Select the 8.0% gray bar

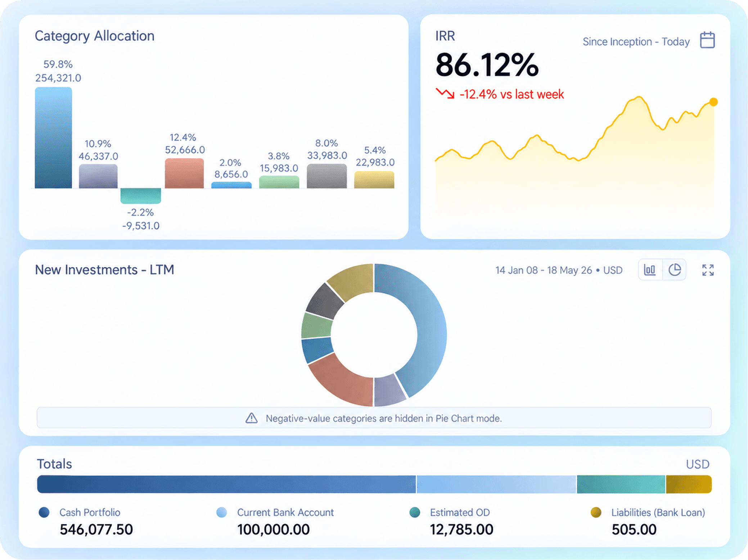point(327,176)
